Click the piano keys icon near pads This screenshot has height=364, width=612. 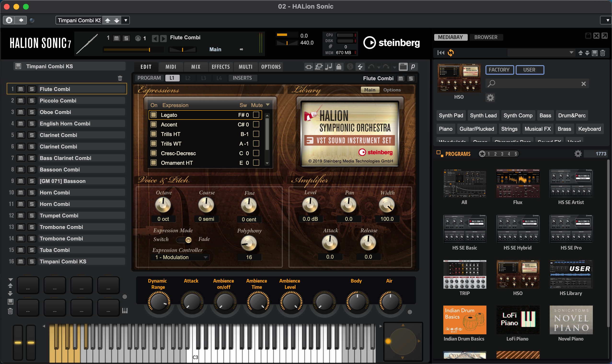point(125,311)
